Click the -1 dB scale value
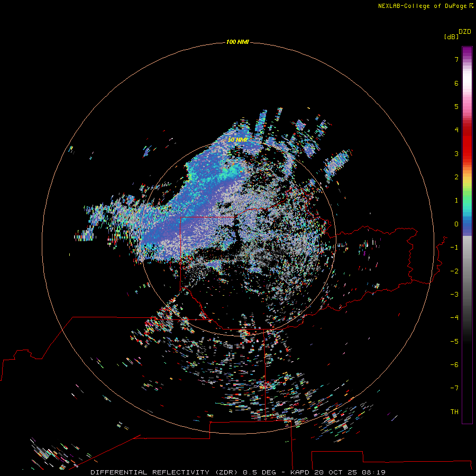Viewport: 476px width, 476px height. [x=454, y=248]
